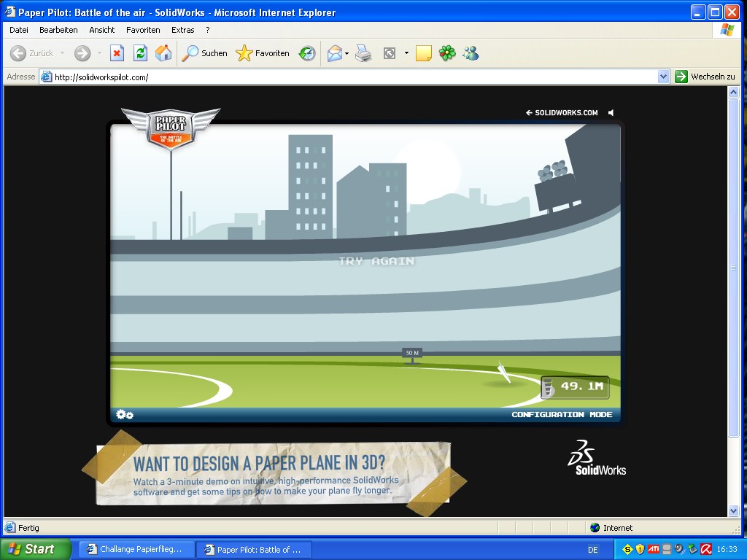Open the History (Verlauf) toolbar icon
The width and height of the screenshot is (747, 560).
click(307, 53)
